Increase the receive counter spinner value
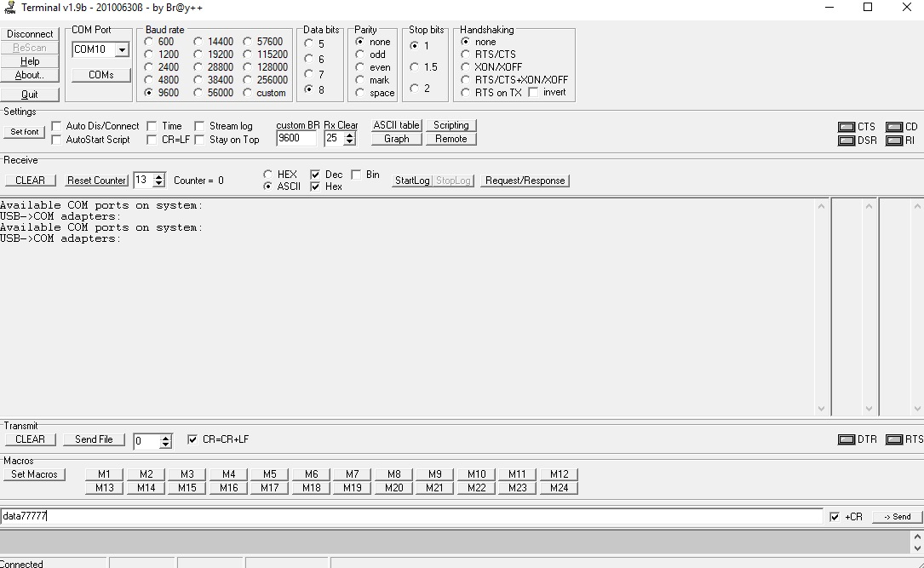924x568 pixels. [x=158, y=177]
